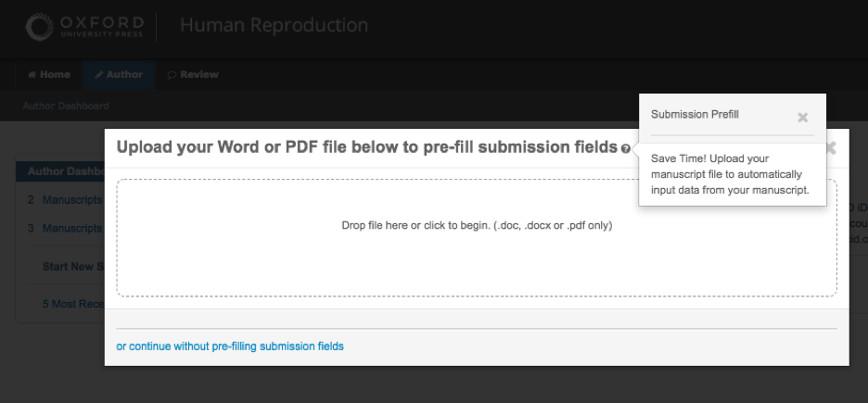
Task: Click the help question mark icon beside upload heading
Action: 625,149
